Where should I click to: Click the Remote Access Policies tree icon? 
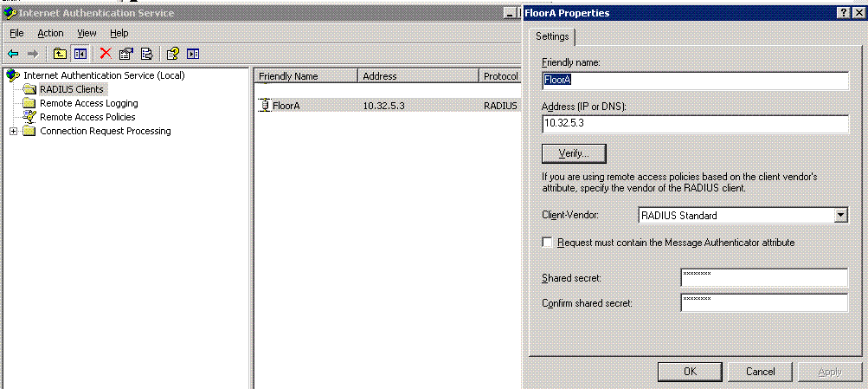[29, 117]
